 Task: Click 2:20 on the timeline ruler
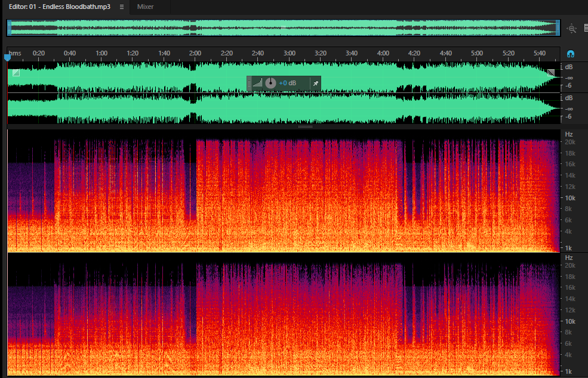(226, 53)
